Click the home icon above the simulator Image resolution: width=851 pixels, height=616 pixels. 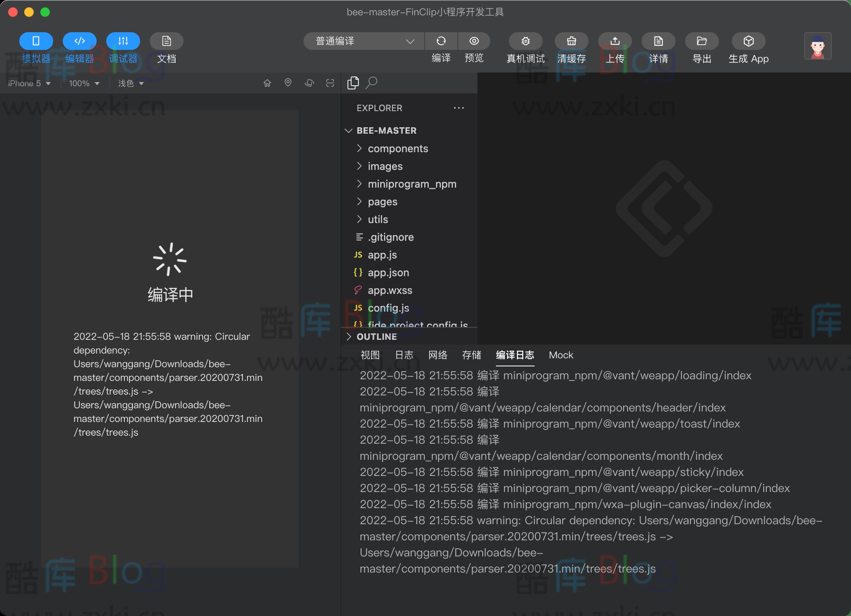point(267,83)
